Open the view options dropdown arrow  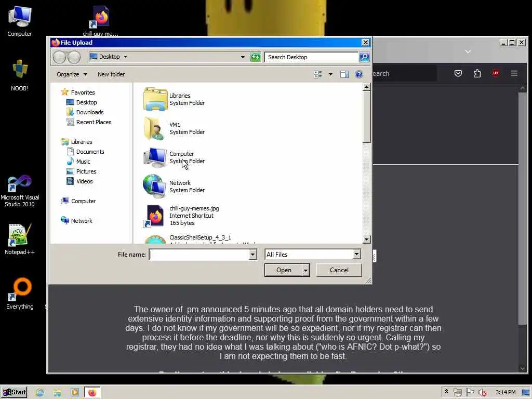click(x=330, y=74)
